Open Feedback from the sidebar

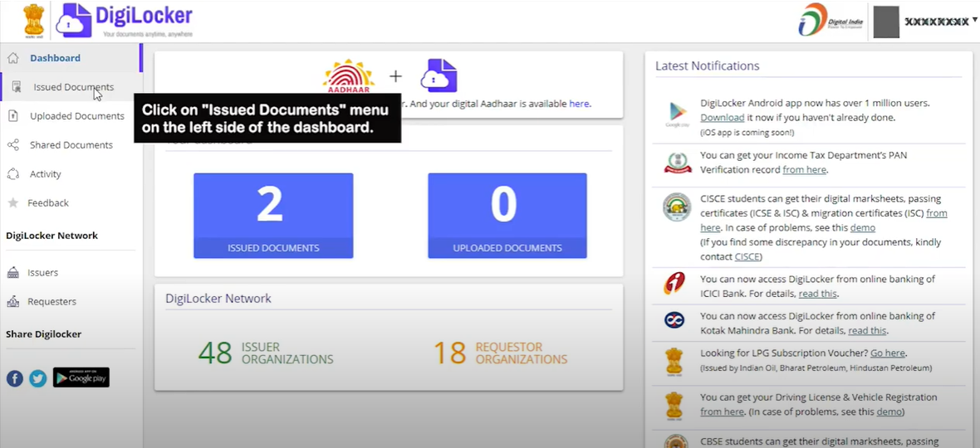pos(48,202)
